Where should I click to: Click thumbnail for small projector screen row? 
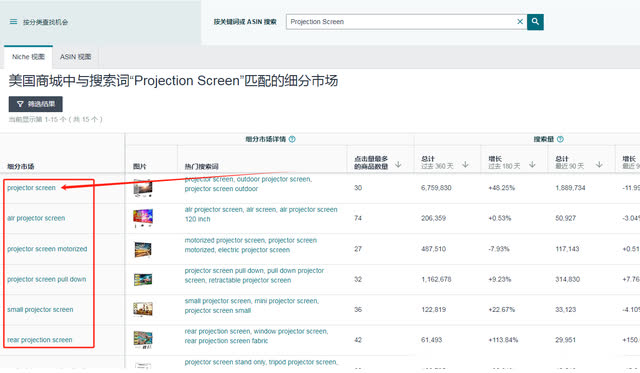[143, 309]
